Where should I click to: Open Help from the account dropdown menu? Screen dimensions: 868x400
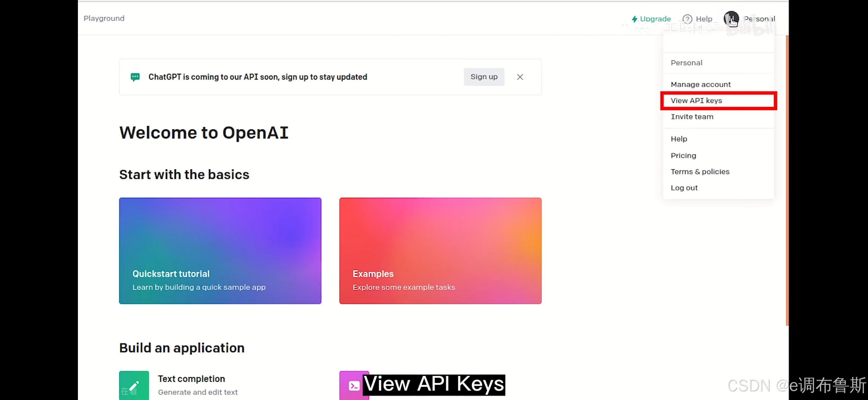[679, 139]
